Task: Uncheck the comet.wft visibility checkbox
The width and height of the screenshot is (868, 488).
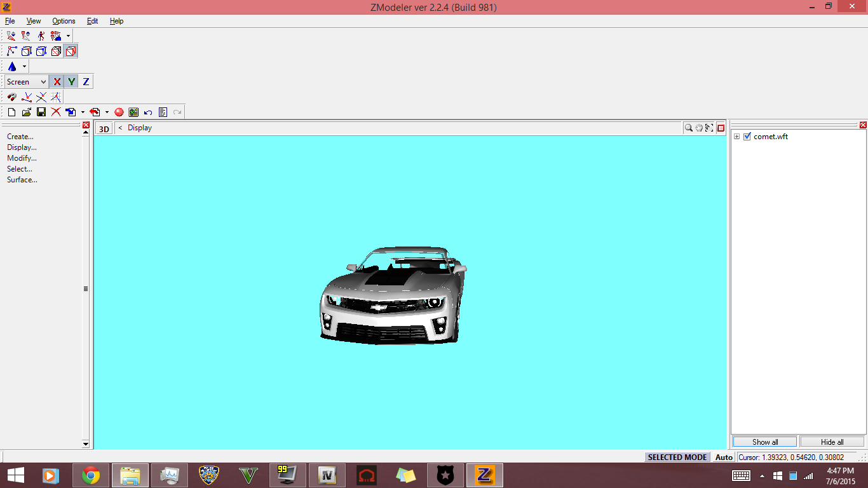Action: [747, 137]
